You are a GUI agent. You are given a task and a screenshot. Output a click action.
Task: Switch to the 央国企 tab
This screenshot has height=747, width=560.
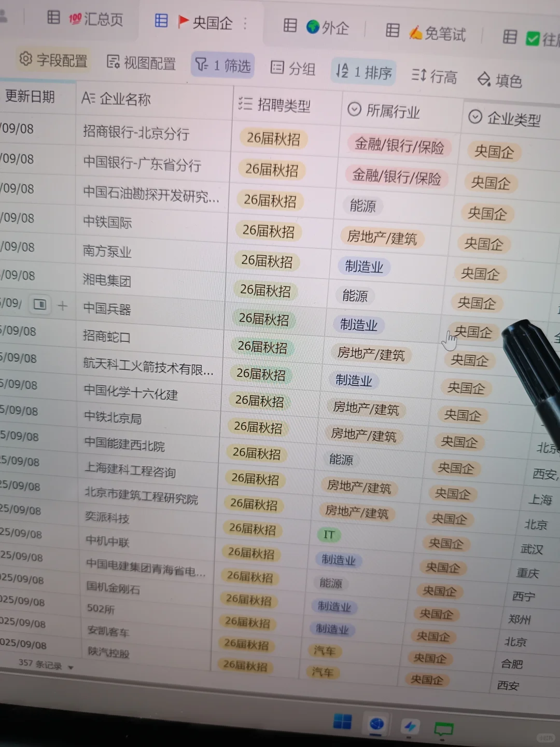205,22
